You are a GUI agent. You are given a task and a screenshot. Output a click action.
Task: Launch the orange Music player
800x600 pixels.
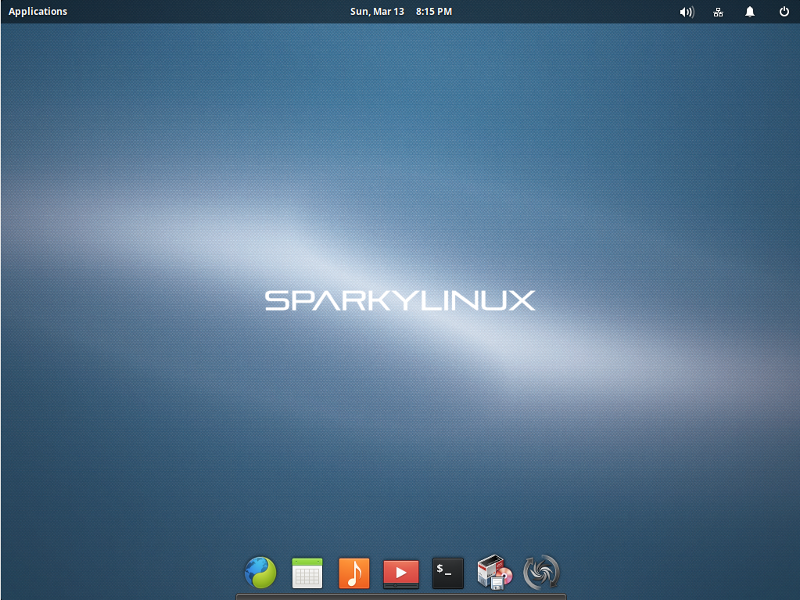354,572
